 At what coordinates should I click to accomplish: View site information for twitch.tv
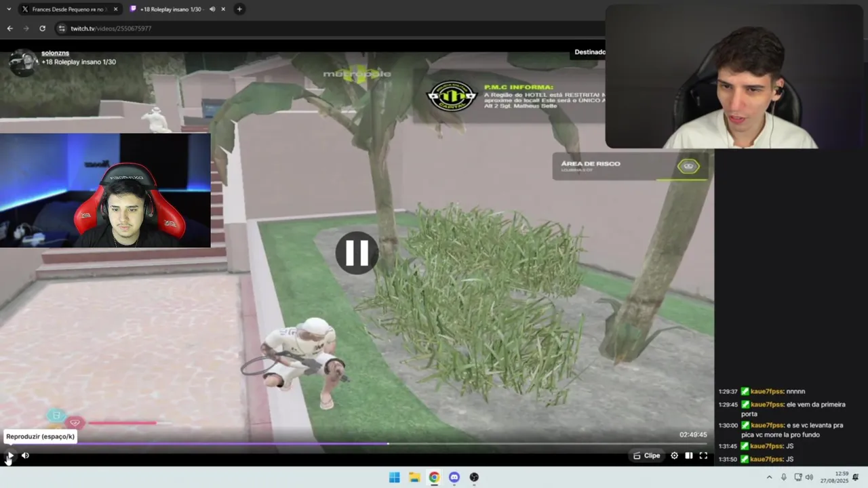(x=62, y=28)
